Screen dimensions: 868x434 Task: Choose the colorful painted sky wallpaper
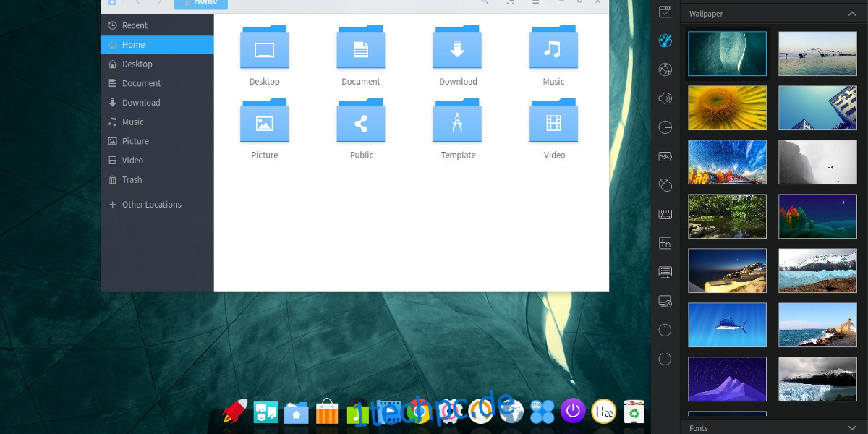727,162
